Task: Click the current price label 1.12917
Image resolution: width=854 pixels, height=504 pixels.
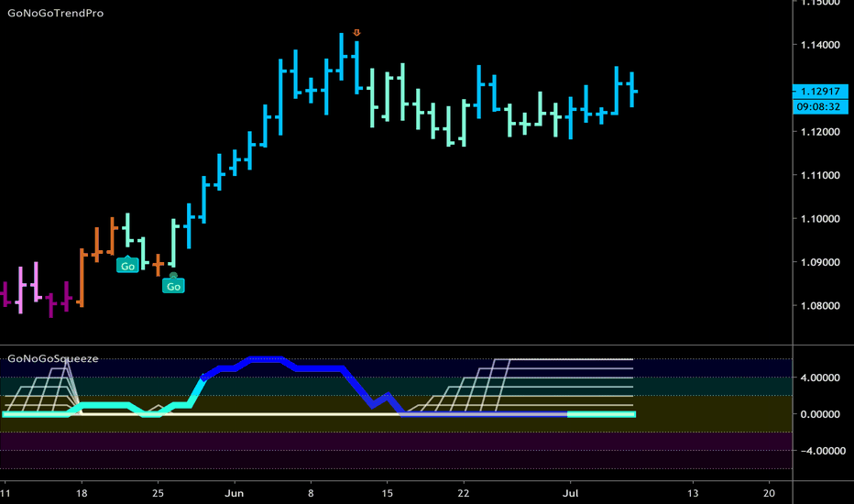Action: coord(820,91)
